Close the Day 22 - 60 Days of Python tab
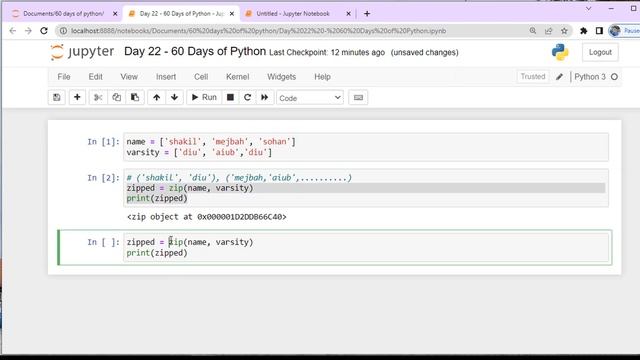The image size is (640, 360). [x=232, y=14]
